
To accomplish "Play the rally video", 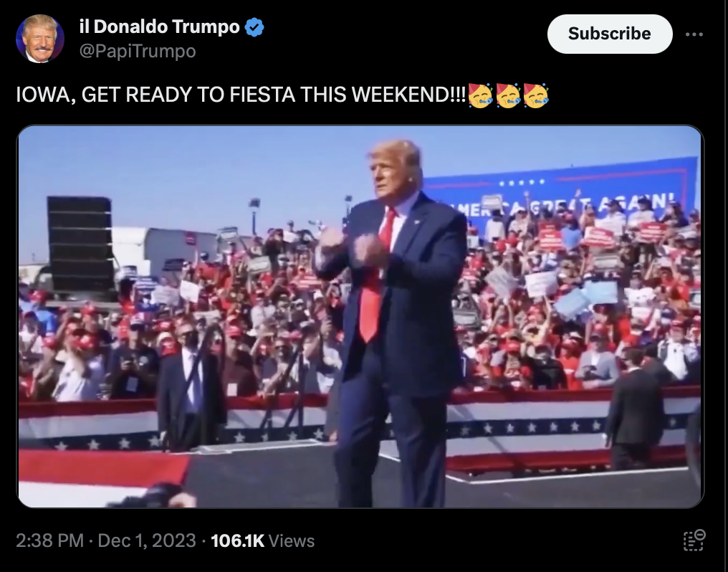I will click(x=360, y=317).
